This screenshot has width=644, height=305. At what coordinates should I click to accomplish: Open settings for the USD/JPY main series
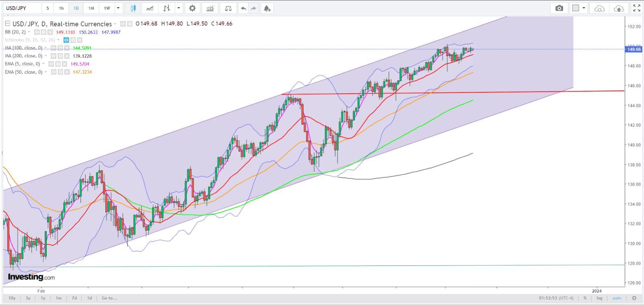130,24
